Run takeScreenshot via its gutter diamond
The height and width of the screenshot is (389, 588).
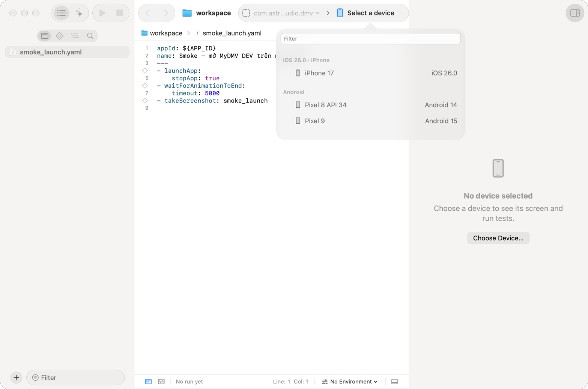coord(145,101)
